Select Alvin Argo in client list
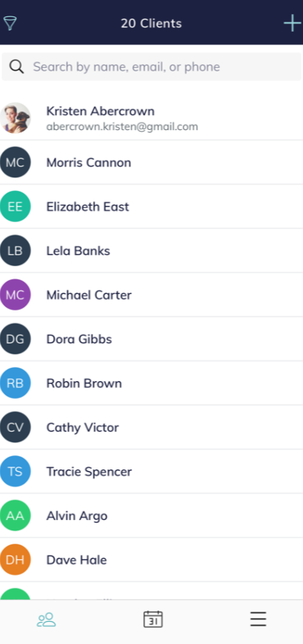 tap(151, 515)
